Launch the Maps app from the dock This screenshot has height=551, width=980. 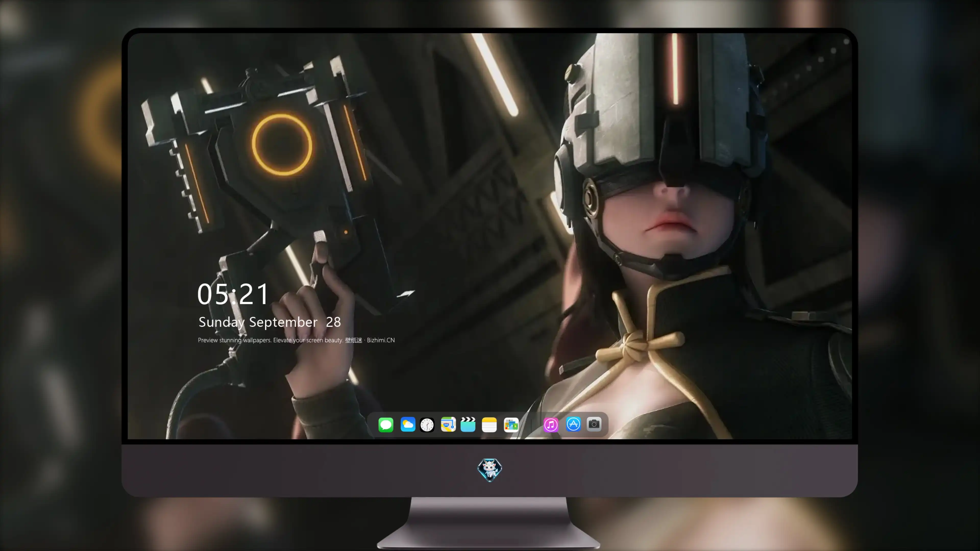click(x=448, y=424)
